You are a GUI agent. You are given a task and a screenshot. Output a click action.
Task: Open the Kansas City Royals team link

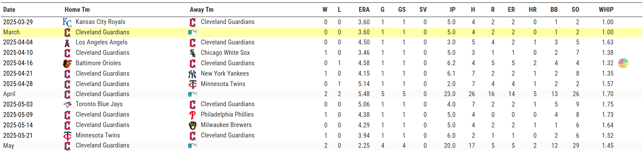[x=101, y=22]
